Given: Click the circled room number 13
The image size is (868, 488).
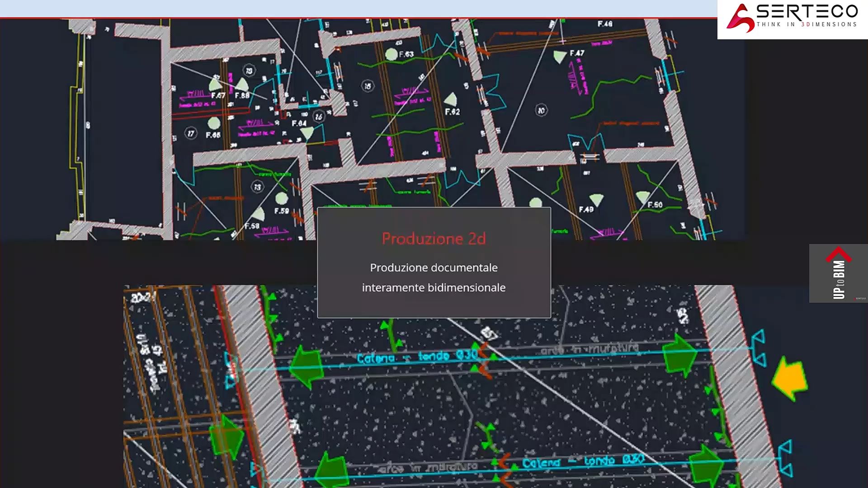Looking at the screenshot, I should 257,187.
